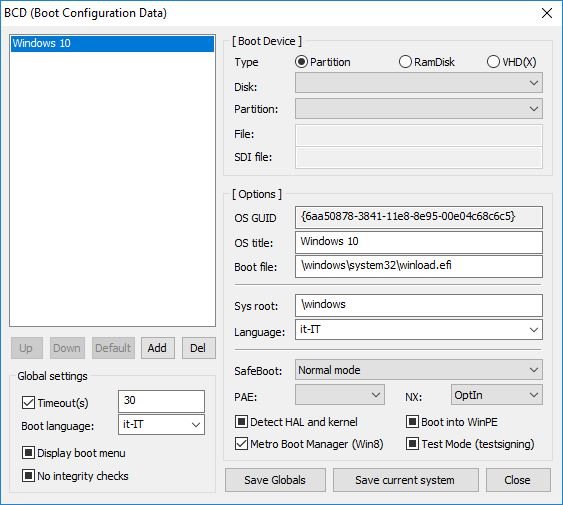Image resolution: width=563 pixels, height=505 pixels.
Task: Click the Default button
Action: pyautogui.click(x=113, y=348)
